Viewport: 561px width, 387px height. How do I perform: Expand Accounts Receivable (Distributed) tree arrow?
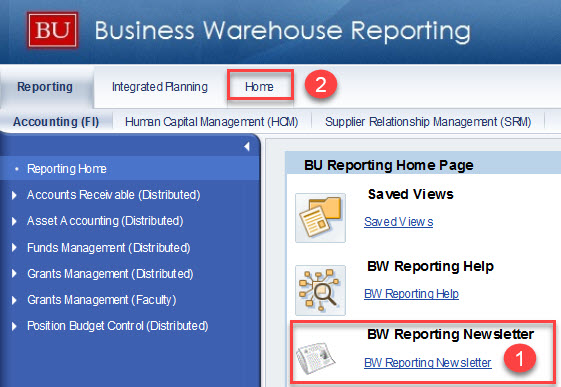(14, 195)
